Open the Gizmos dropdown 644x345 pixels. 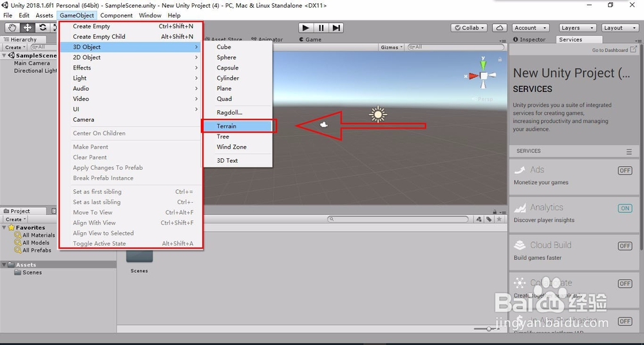(x=392, y=47)
